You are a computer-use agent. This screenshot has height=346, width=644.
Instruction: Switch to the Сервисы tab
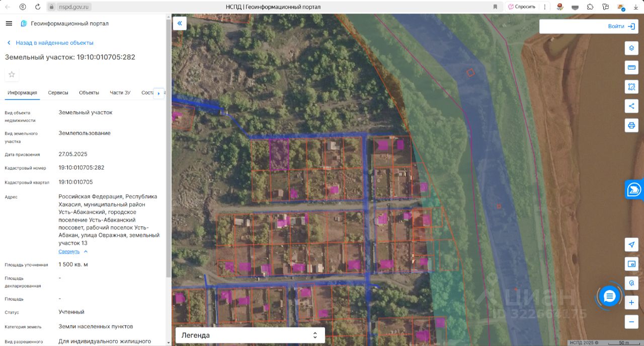[58, 93]
